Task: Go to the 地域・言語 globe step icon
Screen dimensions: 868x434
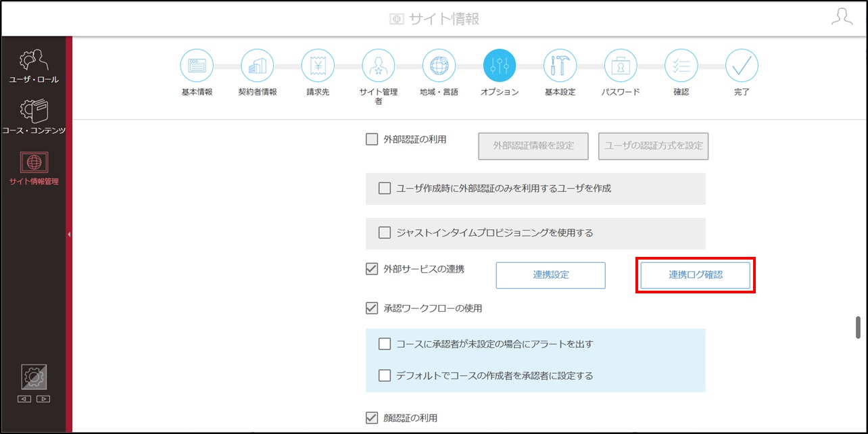Action: [x=439, y=66]
